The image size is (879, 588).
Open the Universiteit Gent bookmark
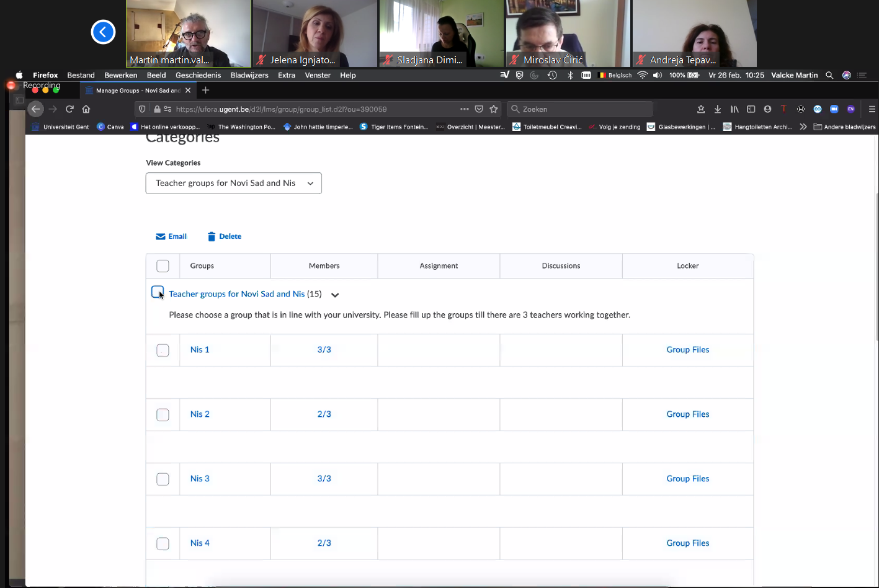pyautogui.click(x=60, y=127)
